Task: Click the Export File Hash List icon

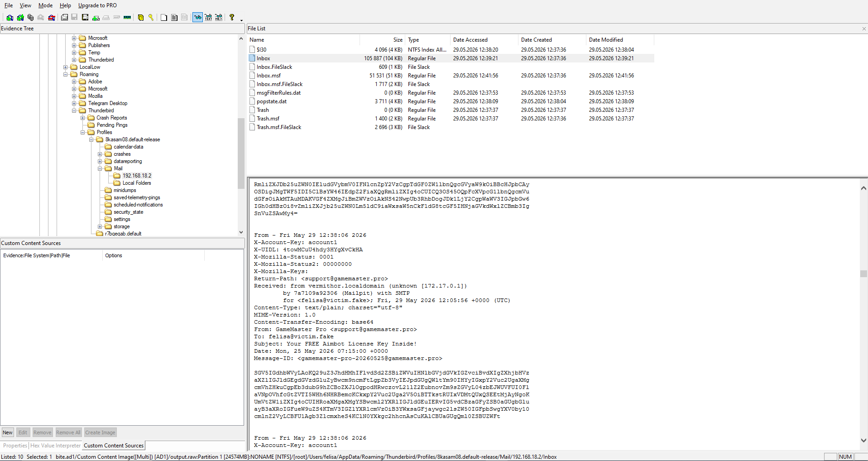Action: (174, 17)
